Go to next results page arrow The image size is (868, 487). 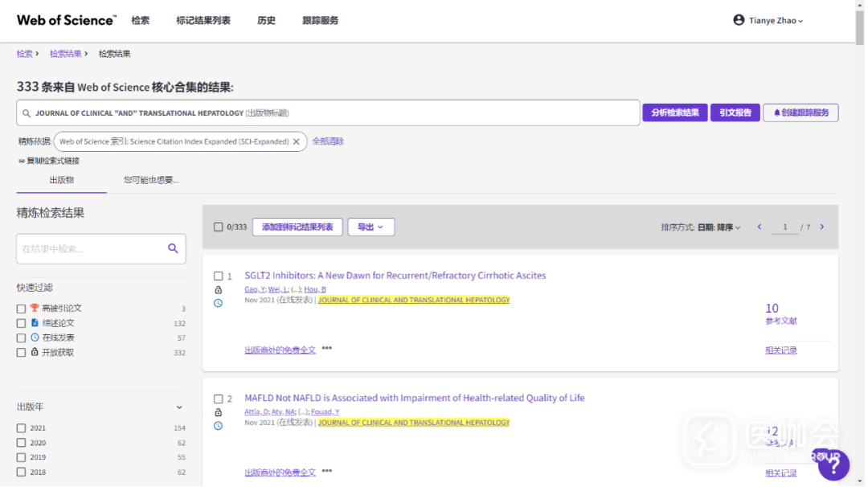pyautogui.click(x=821, y=227)
